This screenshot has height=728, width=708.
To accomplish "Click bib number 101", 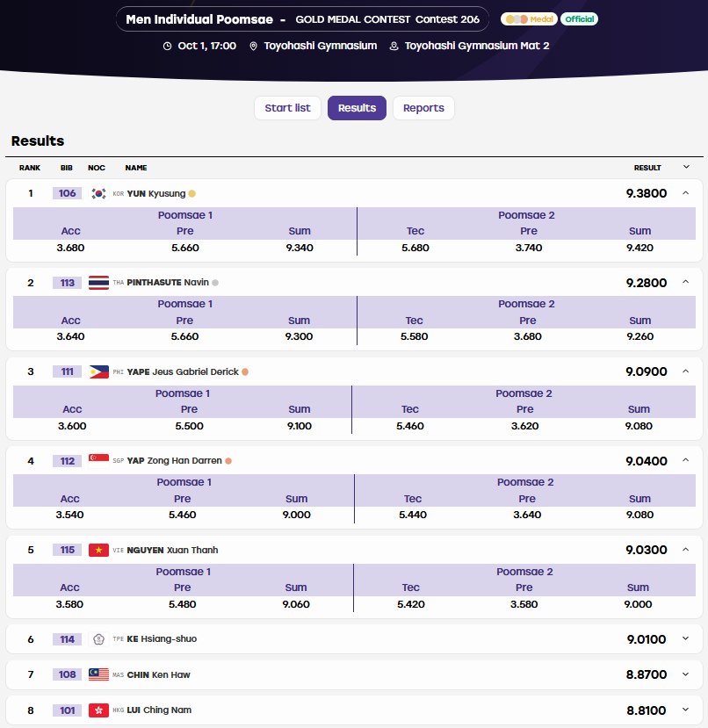I will coord(68,710).
